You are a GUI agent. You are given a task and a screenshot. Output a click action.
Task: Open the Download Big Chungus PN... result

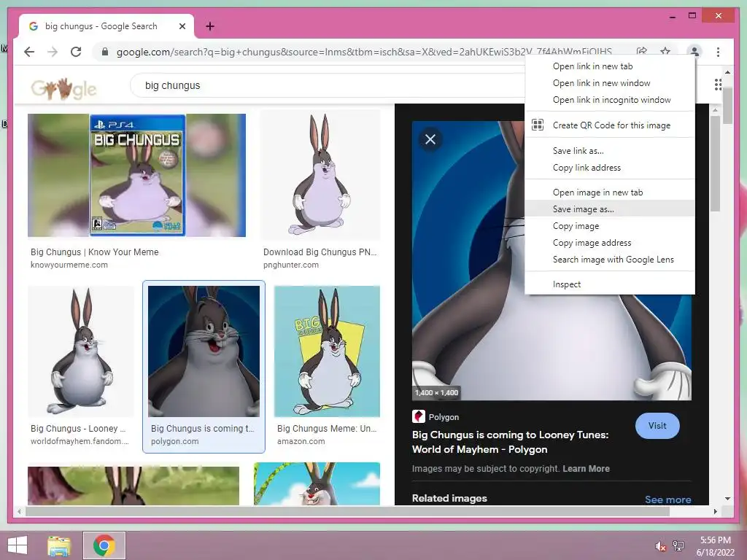tap(320, 252)
